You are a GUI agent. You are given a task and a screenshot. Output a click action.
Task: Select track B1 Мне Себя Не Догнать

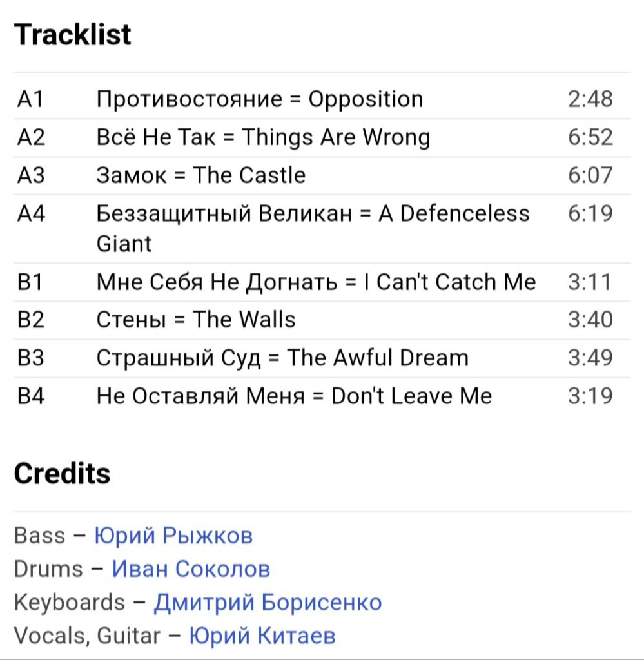pyautogui.click(x=316, y=282)
